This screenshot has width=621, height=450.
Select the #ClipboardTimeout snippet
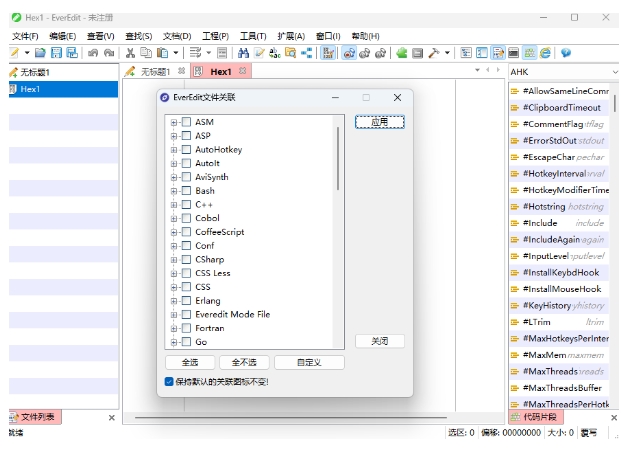tap(559, 108)
